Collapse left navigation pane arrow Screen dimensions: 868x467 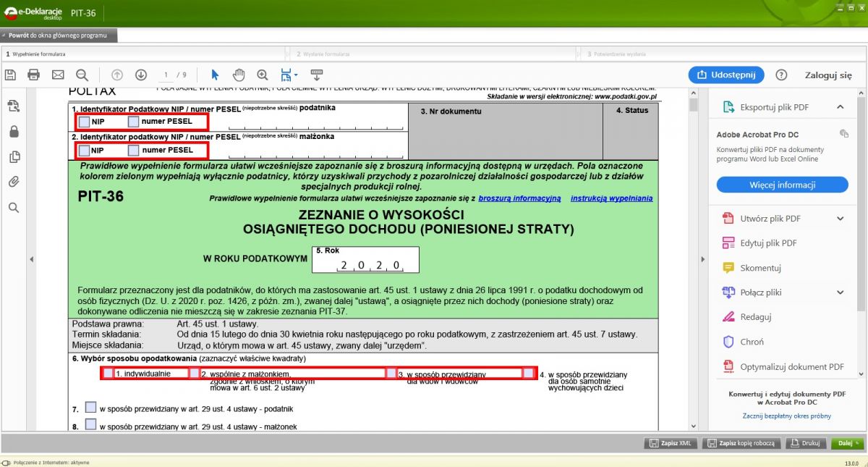31,259
